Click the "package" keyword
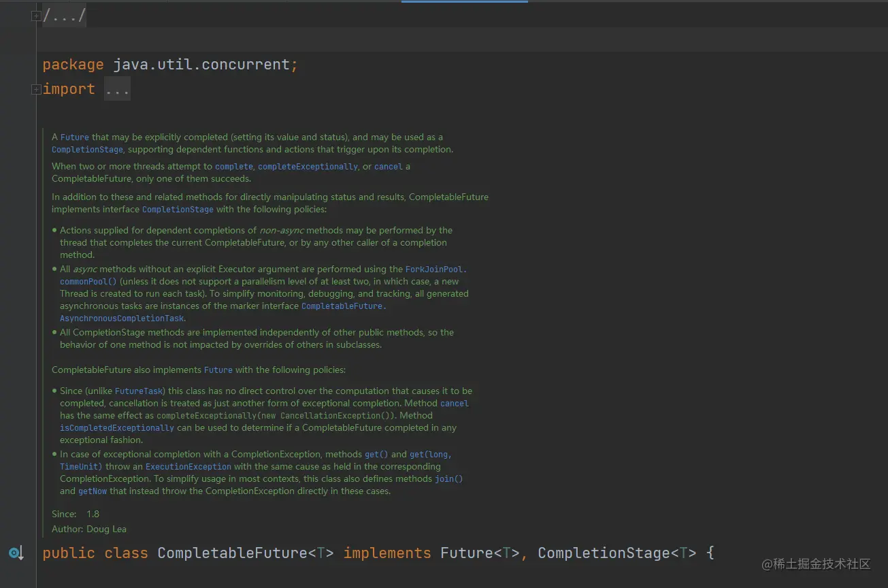Screen dimensions: 888x588 pos(73,65)
